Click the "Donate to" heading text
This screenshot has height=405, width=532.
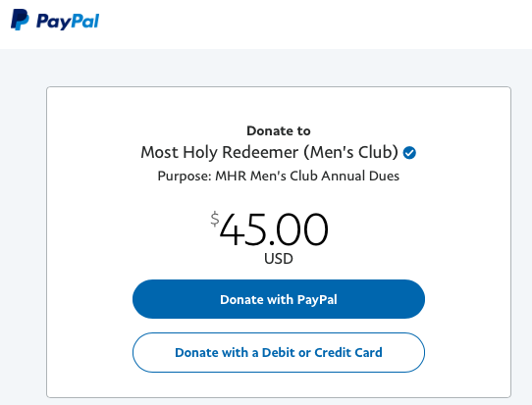[x=279, y=130]
